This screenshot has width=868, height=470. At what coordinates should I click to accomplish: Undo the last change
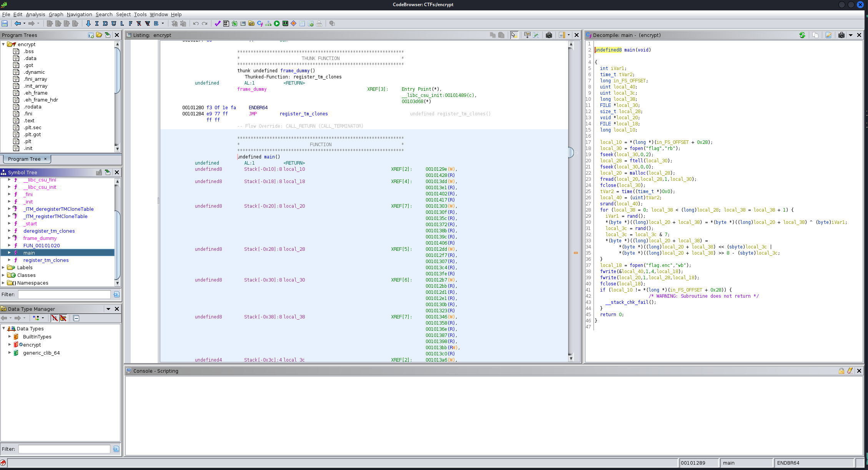pyautogui.click(x=196, y=23)
